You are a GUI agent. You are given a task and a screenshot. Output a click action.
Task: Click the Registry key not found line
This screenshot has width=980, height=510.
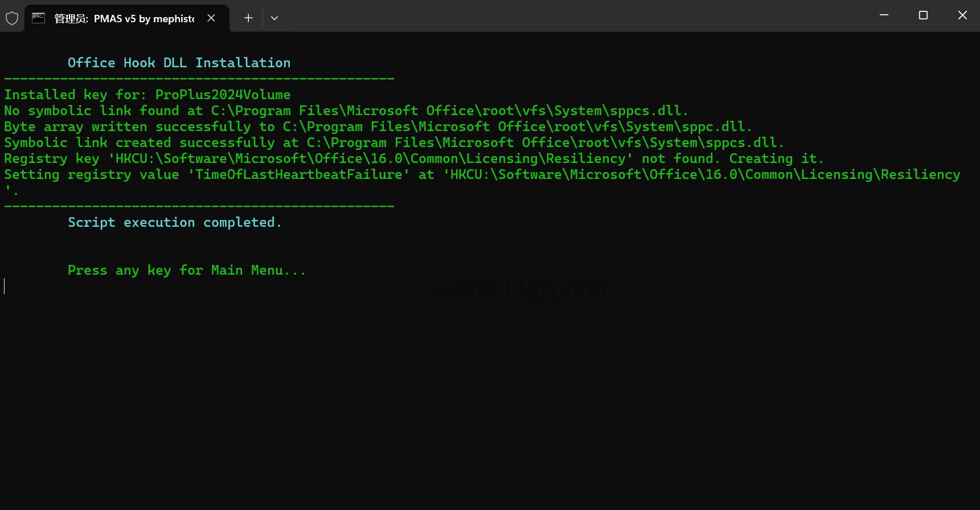[x=414, y=158]
